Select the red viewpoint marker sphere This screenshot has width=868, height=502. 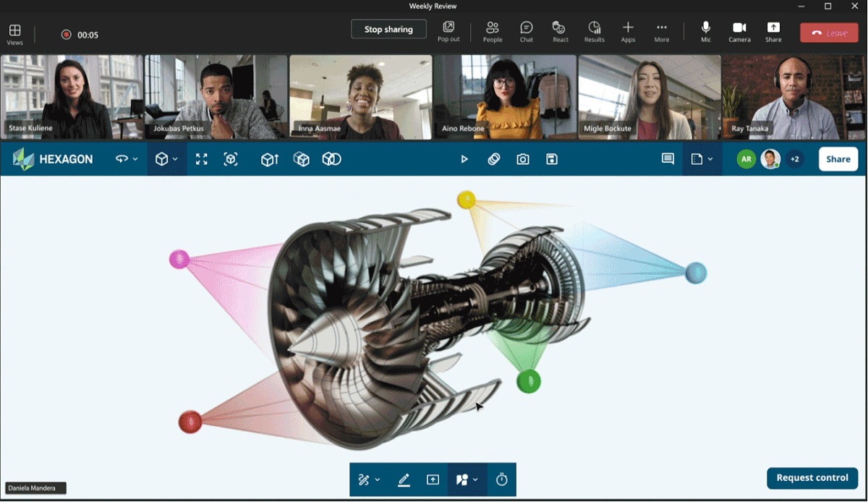190,423
